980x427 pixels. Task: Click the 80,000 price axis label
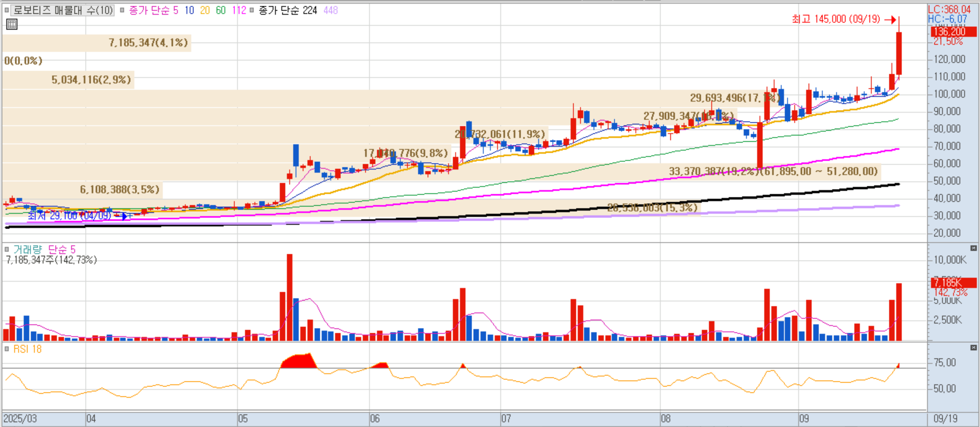pyautogui.click(x=947, y=128)
